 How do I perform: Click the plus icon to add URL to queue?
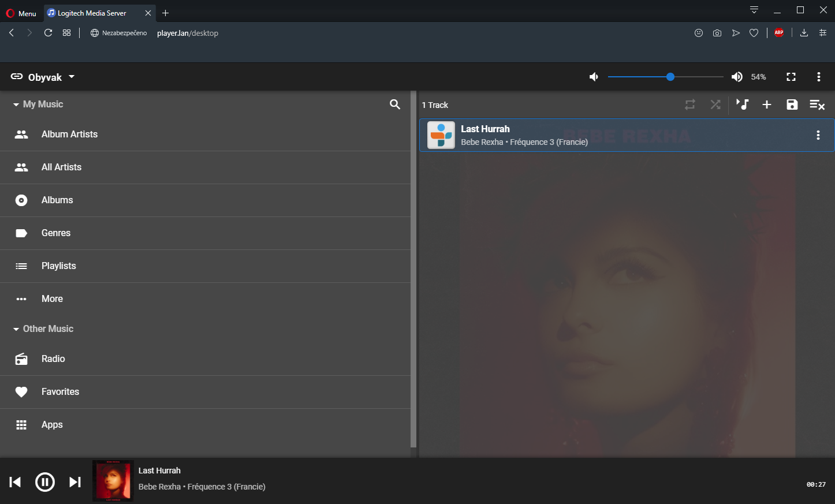(767, 104)
